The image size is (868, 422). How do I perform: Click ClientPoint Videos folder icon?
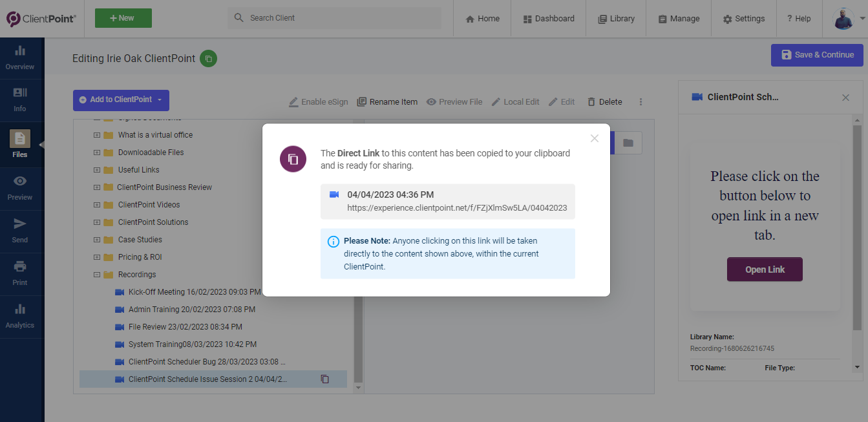tap(108, 205)
